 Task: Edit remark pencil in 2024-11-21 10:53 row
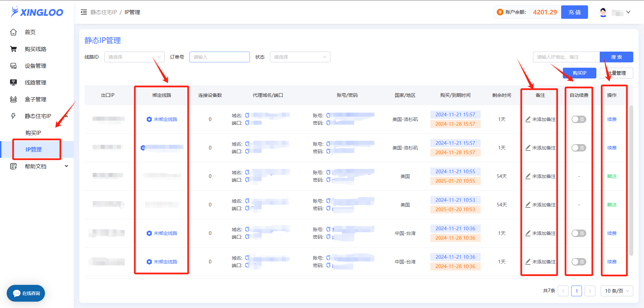tap(528, 205)
